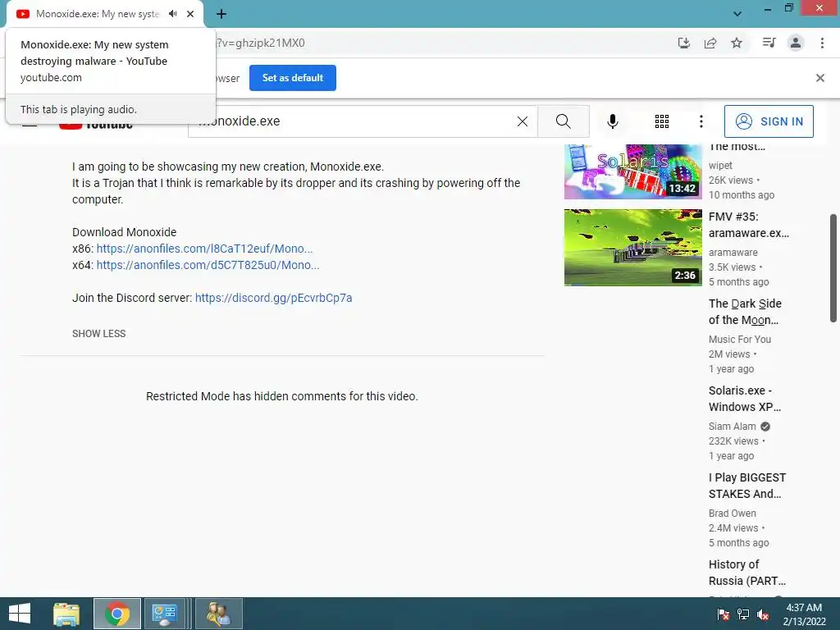This screenshot has width=840, height=630.
Task: Open History of Russia video title
Action: (747, 572)
